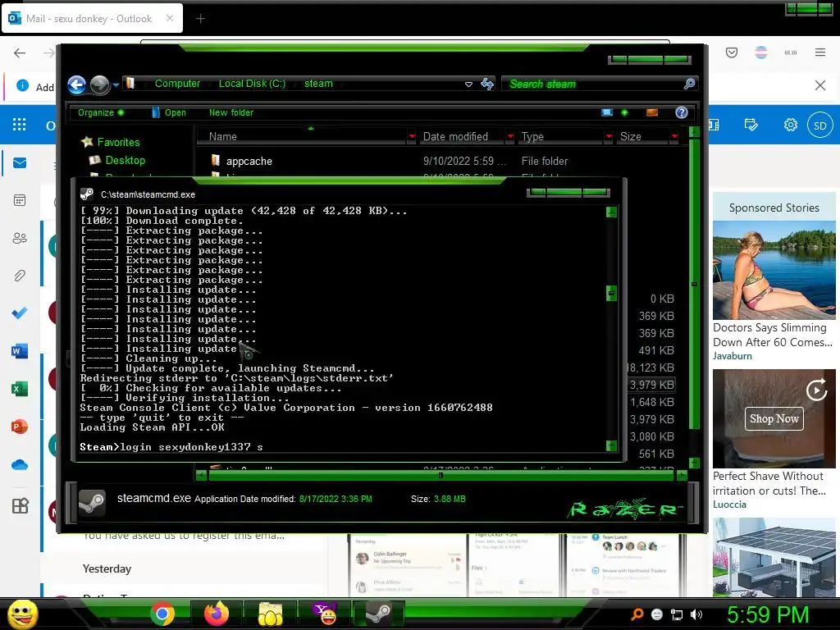Click the 3,979 KB size cell highlighted row
The image size is (840, 630).
(652, 385)
